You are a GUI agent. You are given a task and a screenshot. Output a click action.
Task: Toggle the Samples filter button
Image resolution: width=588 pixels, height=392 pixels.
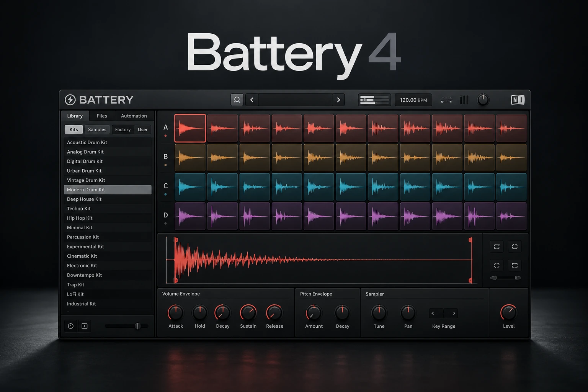tap(97, 129)
